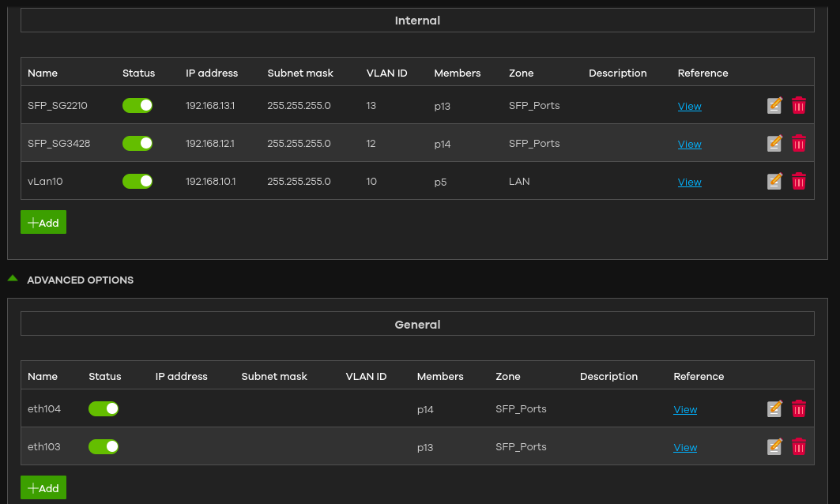840x504 pixels.
Task: Delete the SFP_SG2210 interface row
Action: [799, 106]
